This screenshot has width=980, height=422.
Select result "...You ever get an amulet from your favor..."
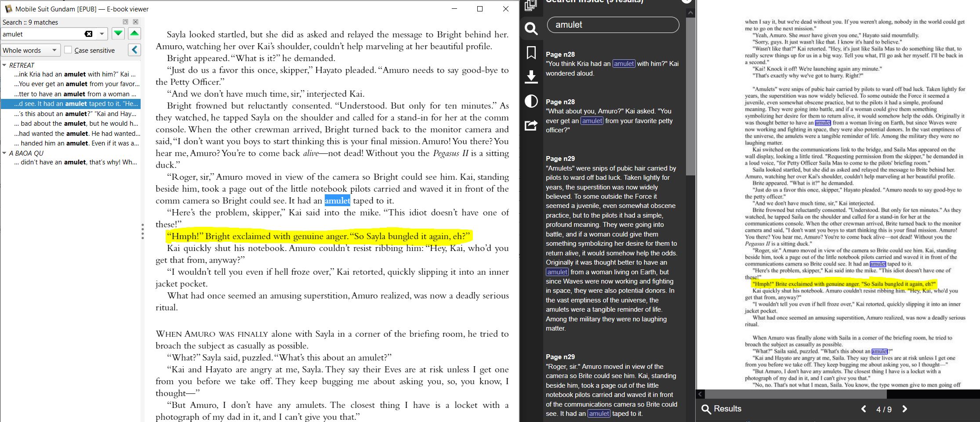[x=77, y=84]
